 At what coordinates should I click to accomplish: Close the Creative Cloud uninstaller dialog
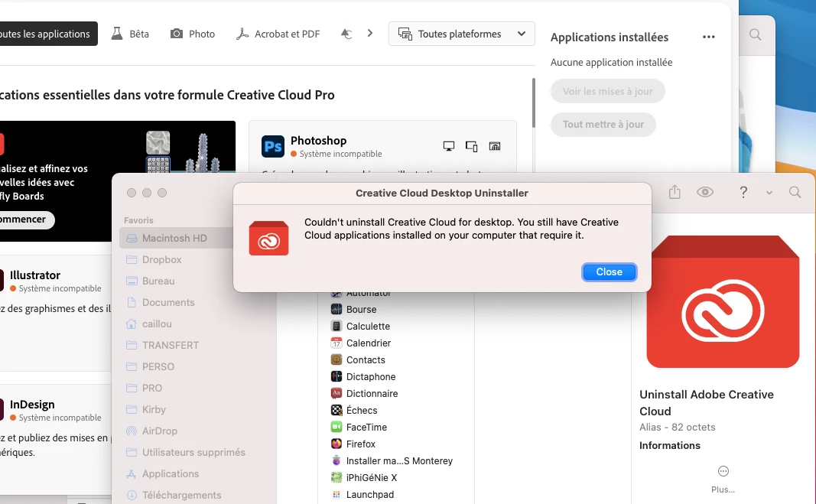609,272
